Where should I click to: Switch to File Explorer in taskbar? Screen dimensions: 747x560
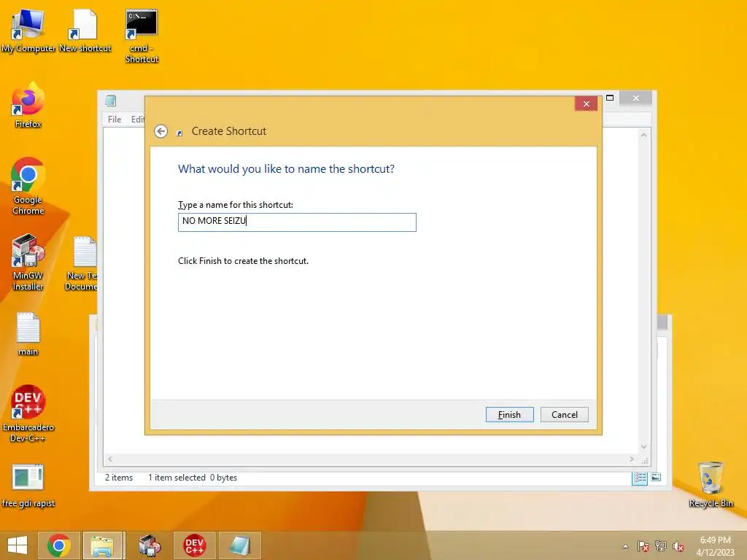point(102,545)
